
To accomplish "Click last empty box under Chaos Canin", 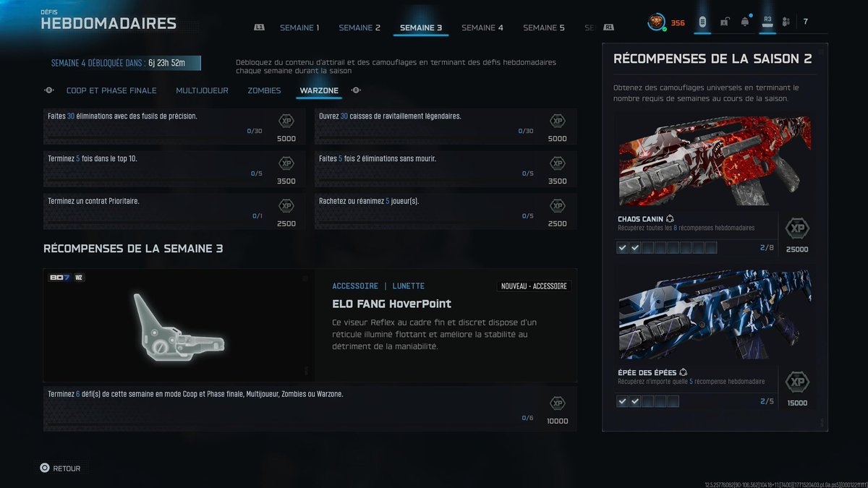I will 711,248.
